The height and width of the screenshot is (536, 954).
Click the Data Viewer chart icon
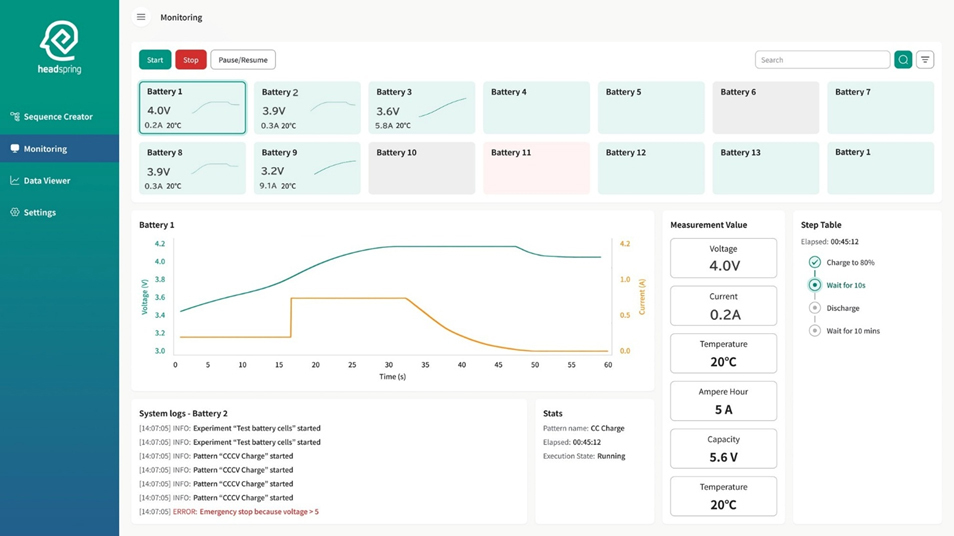(15, 181)
